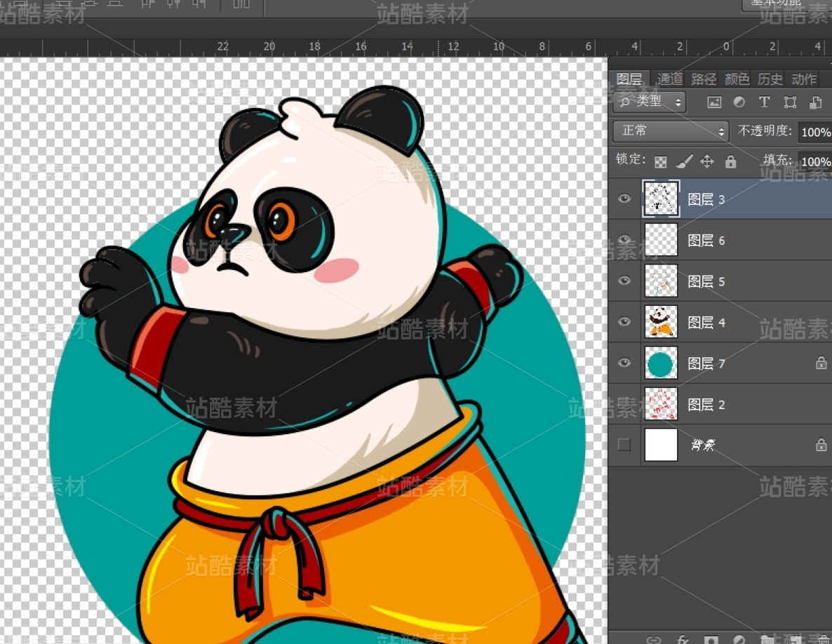
Task: Select 图层 3 thumbnail
Action: tap(661, 199)
